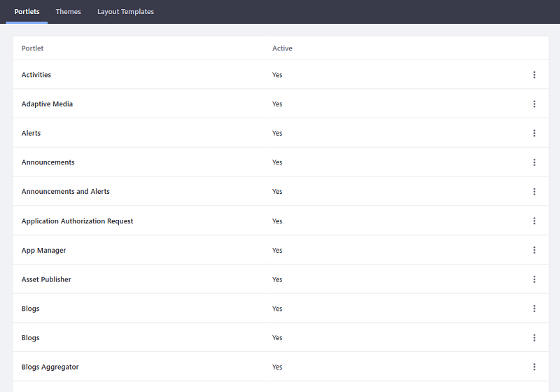Screen dimensions: 560x392
Task: Open actions menu for Activities row
Action: [534, 75]
